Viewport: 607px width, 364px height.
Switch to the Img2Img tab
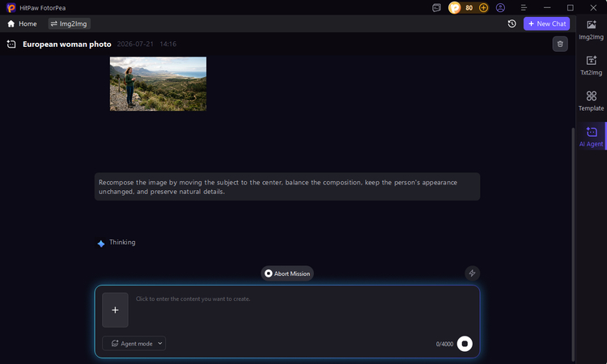[69, 23]
